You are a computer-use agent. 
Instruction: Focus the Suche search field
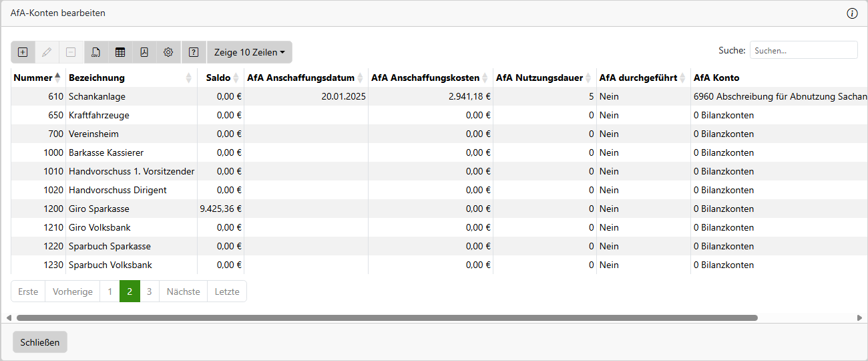[803, 50]
